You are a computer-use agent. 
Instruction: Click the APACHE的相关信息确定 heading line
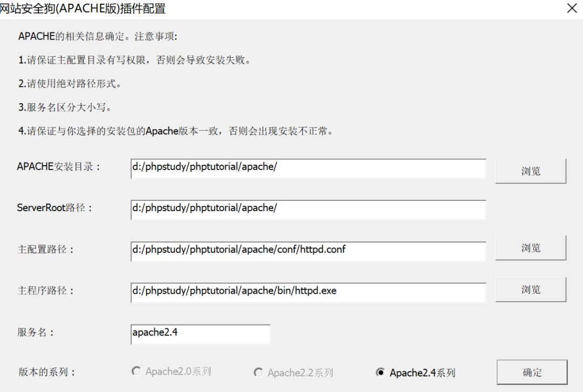coord(98,37)
